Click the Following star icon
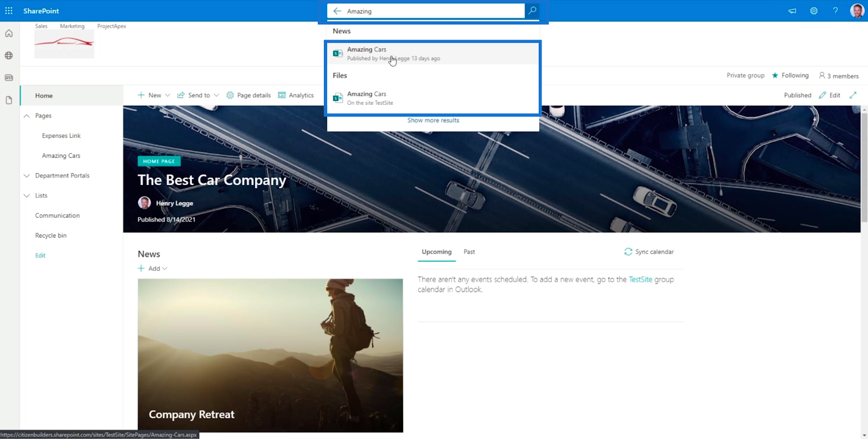The height and width of the screenshot is (439, 868). pyautogui.click(x=775, y=75)
